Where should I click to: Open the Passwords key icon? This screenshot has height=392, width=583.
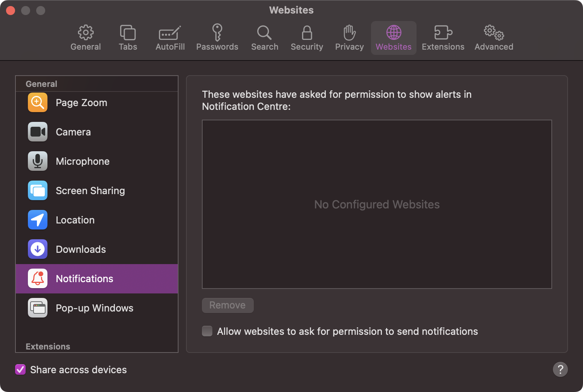[217, 33]
